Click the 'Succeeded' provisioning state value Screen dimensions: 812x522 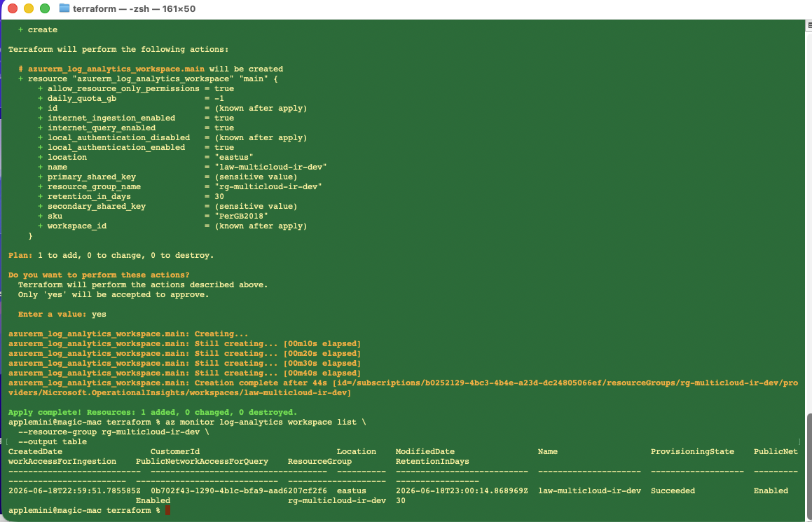(x=673, y=491)
